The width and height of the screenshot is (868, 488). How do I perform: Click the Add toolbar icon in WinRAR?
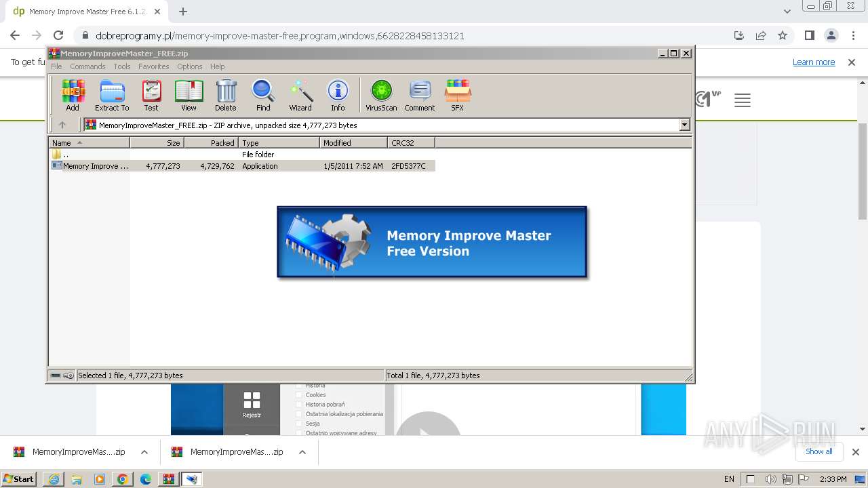pyautogui.click(x=73, y=96)
